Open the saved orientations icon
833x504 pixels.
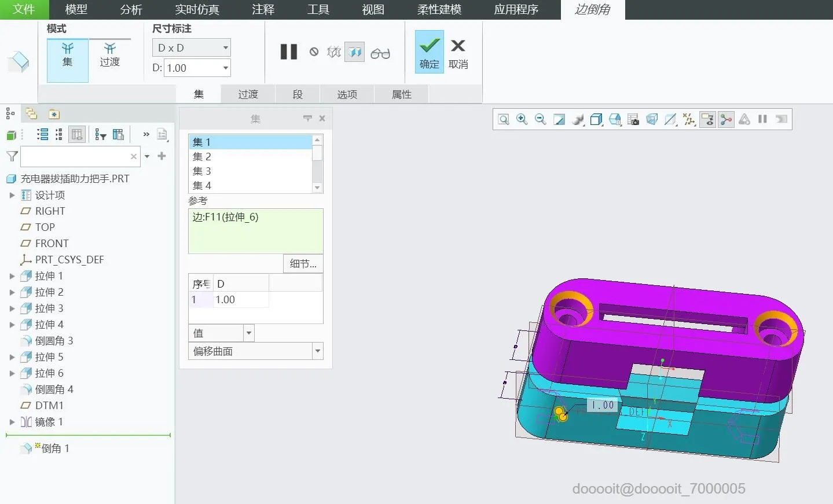coord(615,119)
